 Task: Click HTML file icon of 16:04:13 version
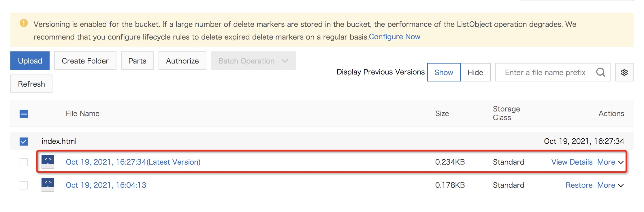tap(48, 185)
